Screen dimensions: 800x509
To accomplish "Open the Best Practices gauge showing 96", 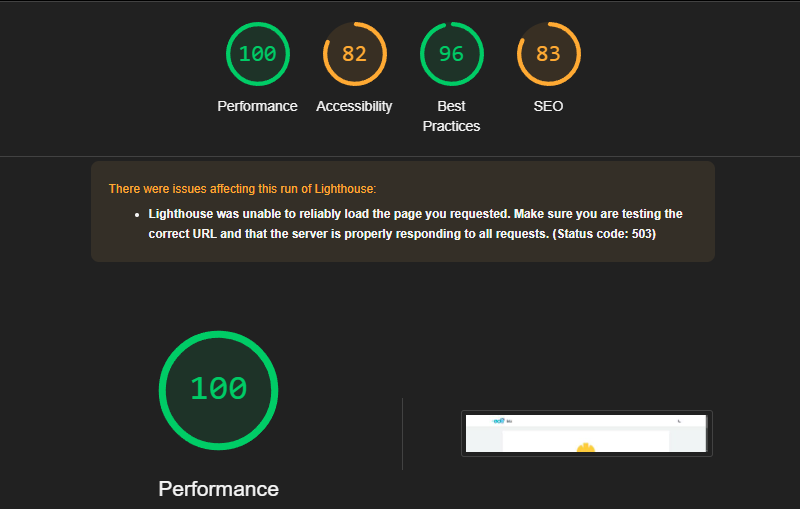I will click(452, 54).
